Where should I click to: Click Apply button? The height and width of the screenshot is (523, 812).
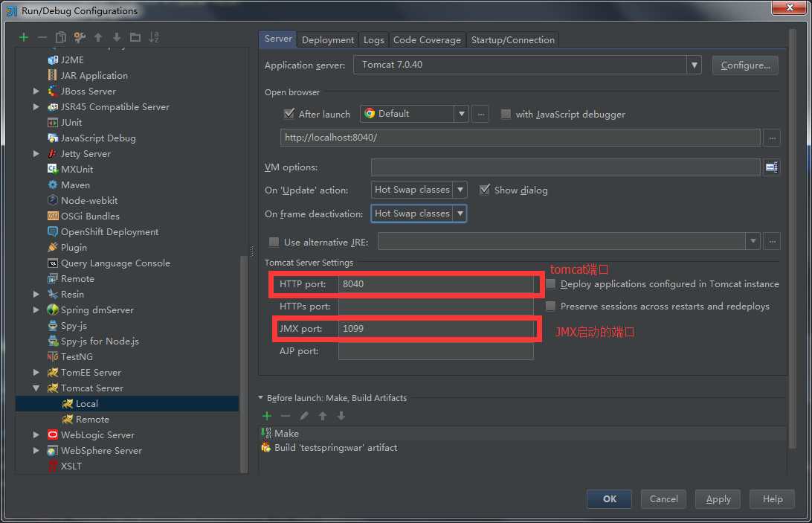(x=718, y=498)
